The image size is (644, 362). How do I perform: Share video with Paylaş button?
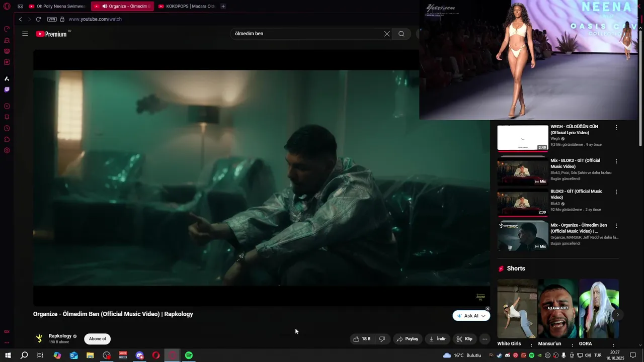408,339
